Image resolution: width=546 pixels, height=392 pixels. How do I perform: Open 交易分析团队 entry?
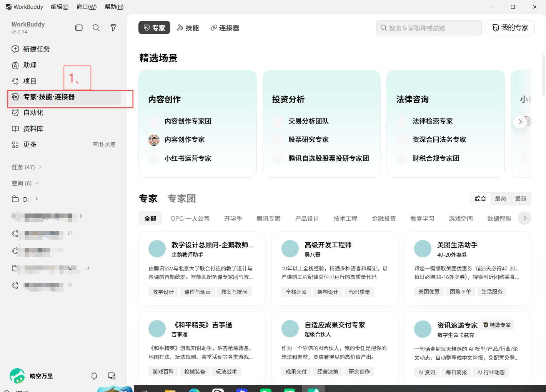(x=308, y=121)
